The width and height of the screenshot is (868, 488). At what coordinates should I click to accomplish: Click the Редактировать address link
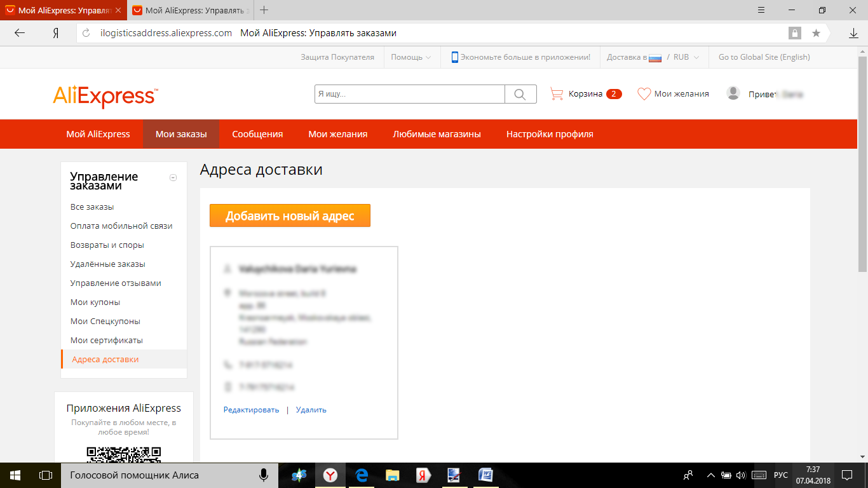[x=251, y=410]
